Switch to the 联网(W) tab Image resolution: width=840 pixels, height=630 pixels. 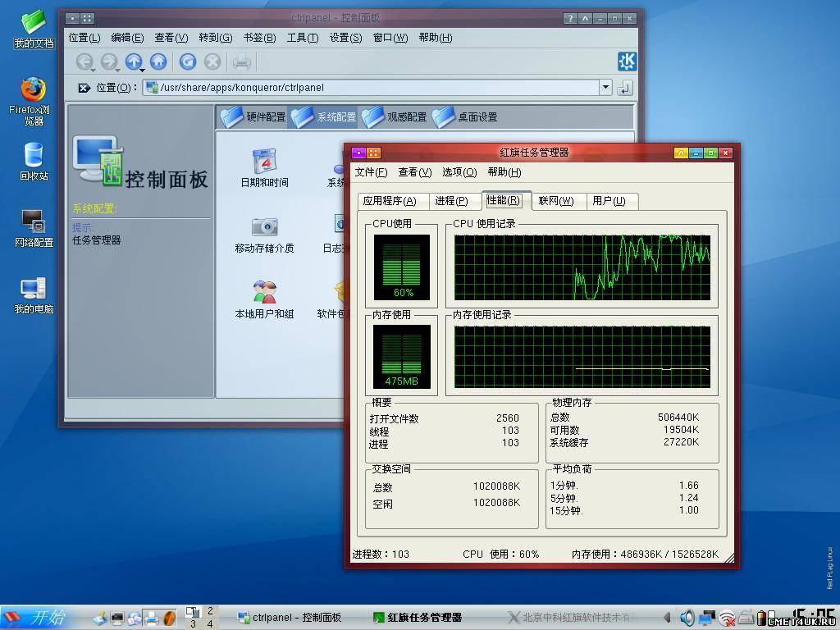click(x=555, y=201)
